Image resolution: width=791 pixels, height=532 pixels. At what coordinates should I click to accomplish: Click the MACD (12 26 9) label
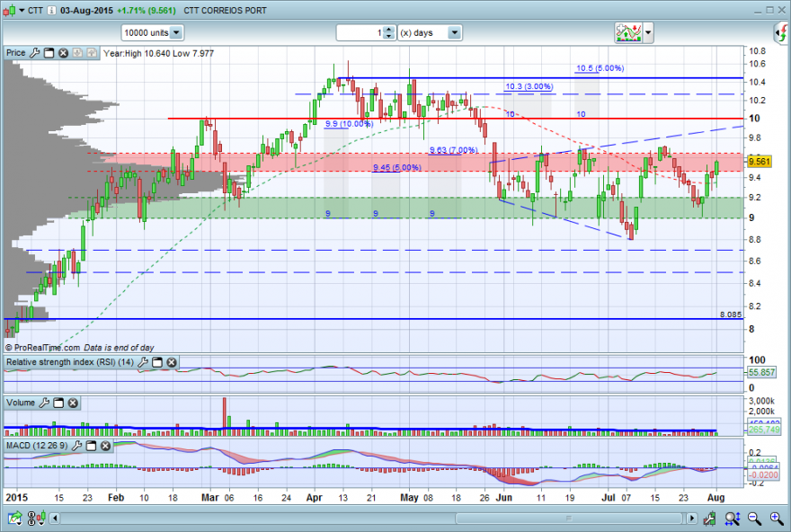point(37,446)
